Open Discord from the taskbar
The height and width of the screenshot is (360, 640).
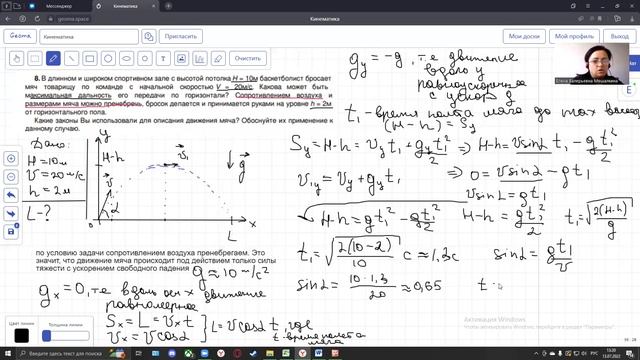coord(172,353)
